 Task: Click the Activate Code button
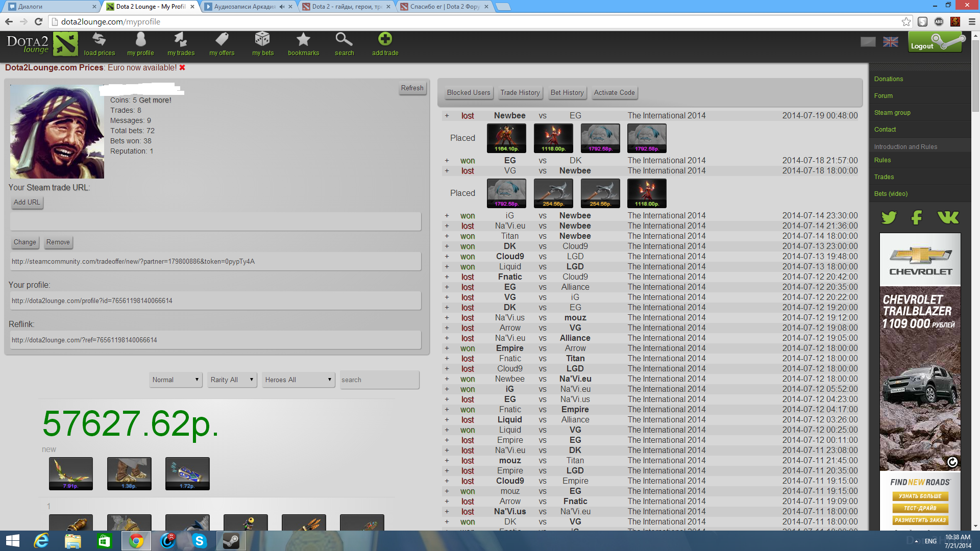click(614, 92)
